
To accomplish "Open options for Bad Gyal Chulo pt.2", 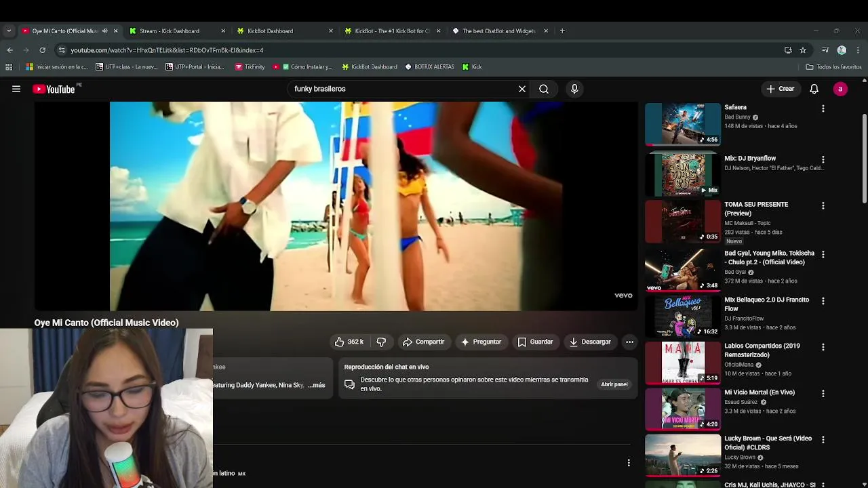I will point(823,254).
